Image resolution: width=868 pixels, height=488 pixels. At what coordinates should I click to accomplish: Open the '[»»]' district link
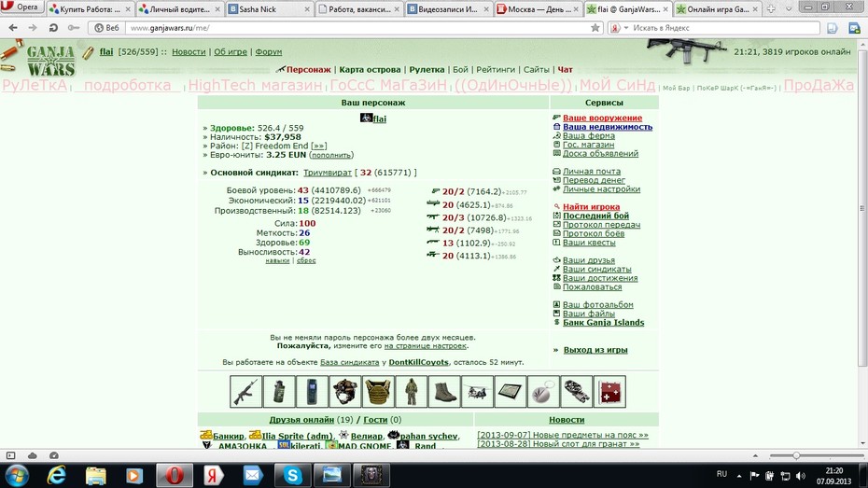click(319, 146)
